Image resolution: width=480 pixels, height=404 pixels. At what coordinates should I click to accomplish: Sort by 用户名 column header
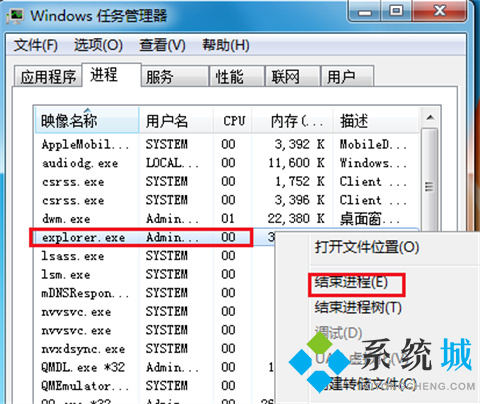176,120
